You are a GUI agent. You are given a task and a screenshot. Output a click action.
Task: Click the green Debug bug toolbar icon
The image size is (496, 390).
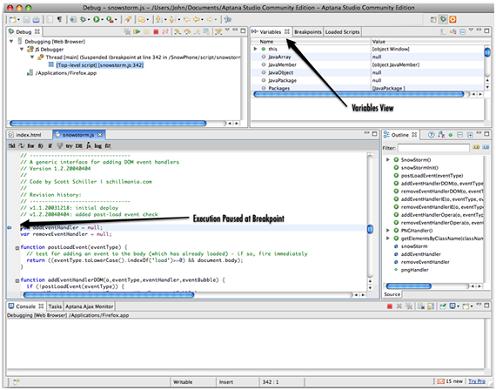pyautogui.click(x=83, y=20)
